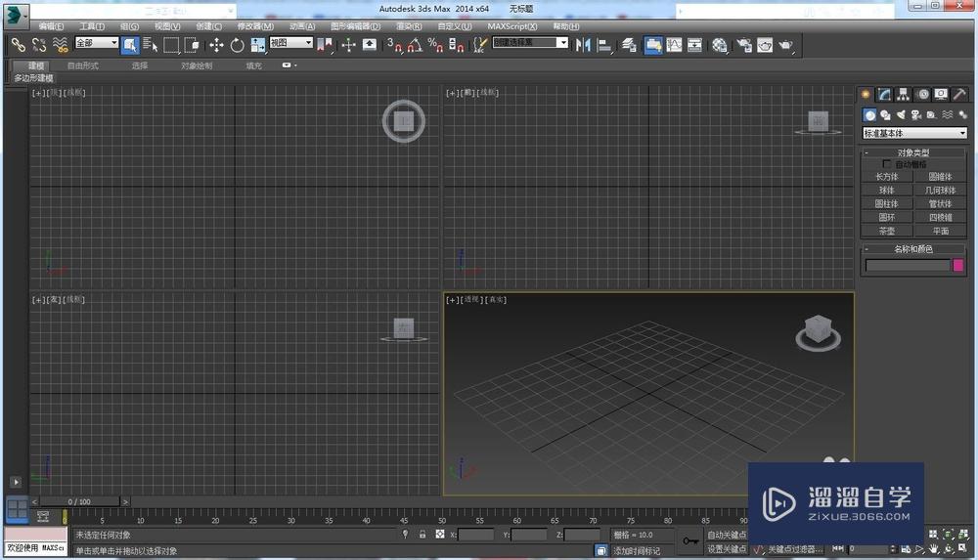Viewport: 978px width, 560px height.
Task: Open the Curve Editor from toolbar
Action: [674, 45]
